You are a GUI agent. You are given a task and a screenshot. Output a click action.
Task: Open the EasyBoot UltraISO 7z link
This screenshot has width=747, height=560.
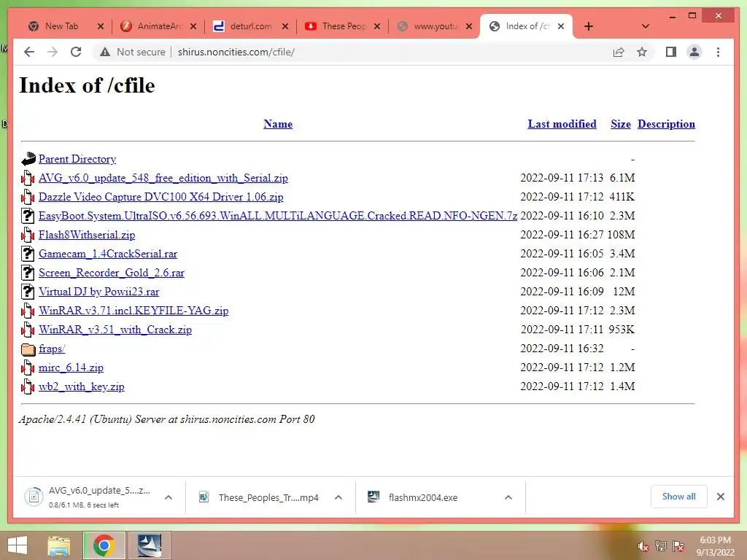tap(278, 216)
